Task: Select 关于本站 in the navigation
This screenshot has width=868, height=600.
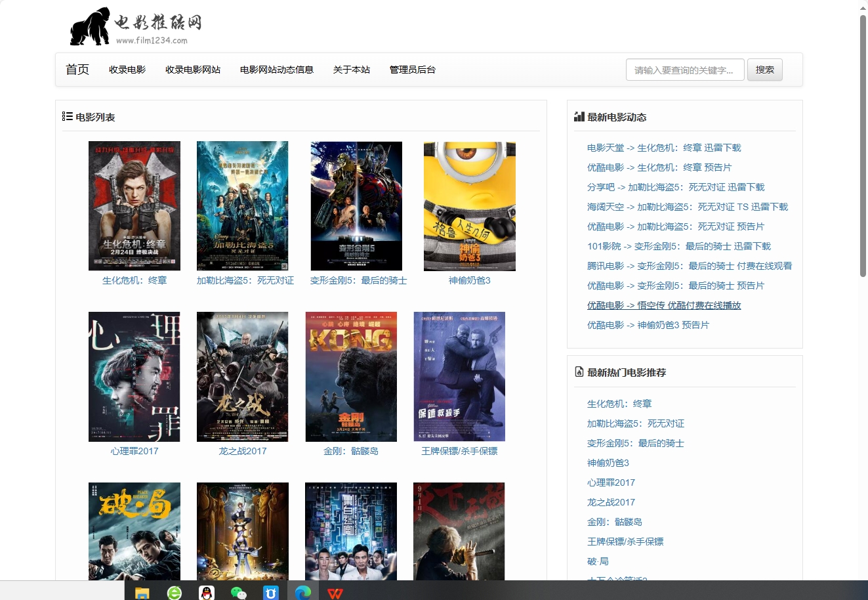Action: [351, 70]
